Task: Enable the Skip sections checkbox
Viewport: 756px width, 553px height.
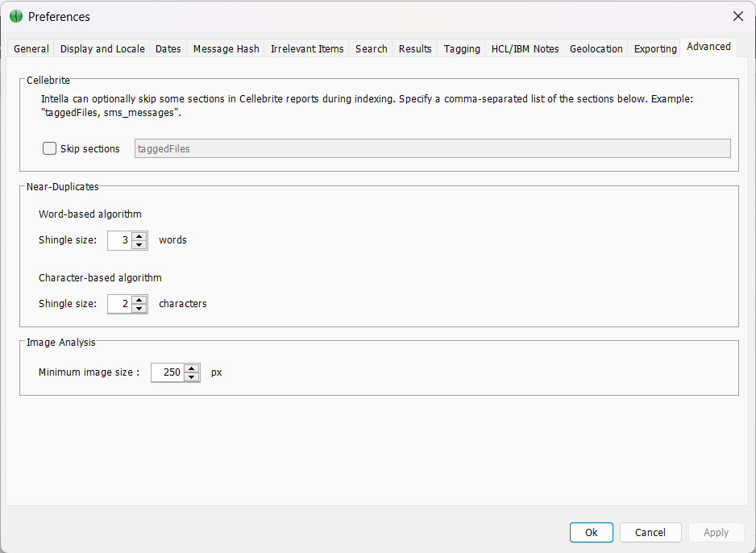Action: (50, 148)
